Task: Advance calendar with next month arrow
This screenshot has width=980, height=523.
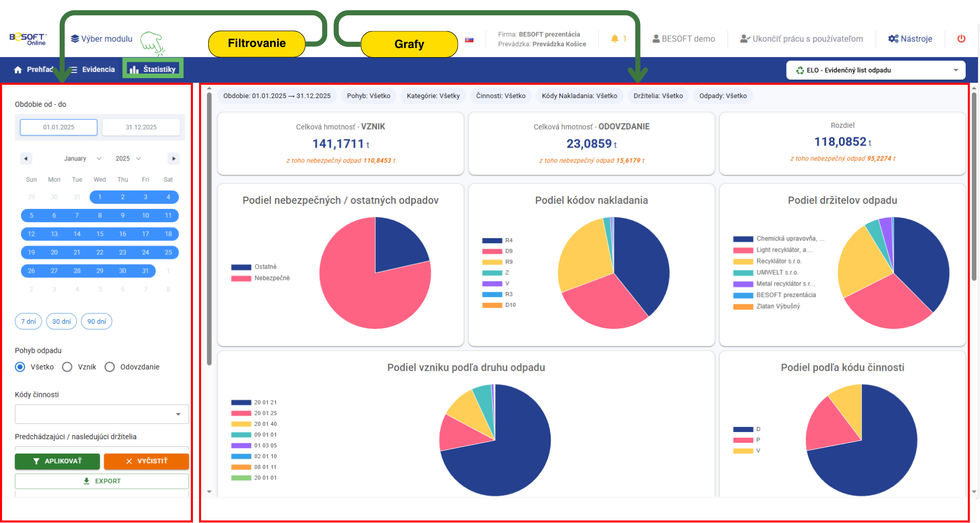Action: 174,159
